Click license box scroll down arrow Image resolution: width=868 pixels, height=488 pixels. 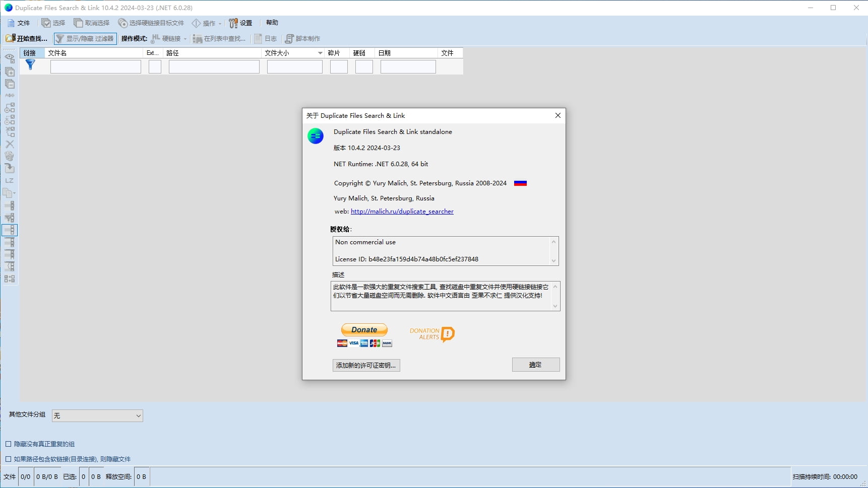pos(553,260)
